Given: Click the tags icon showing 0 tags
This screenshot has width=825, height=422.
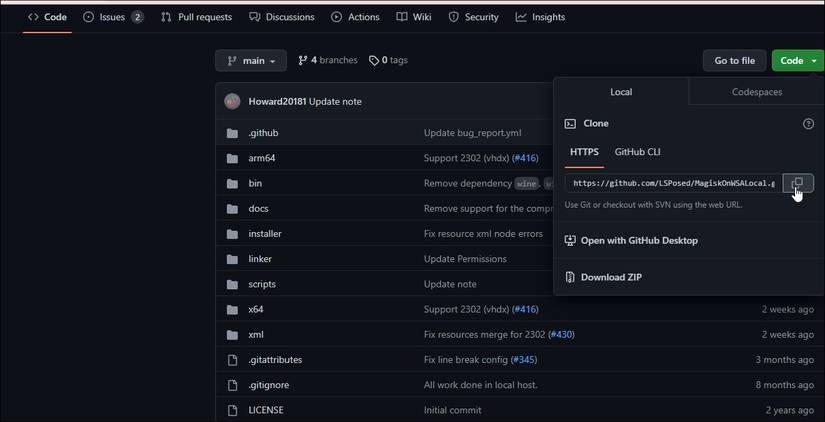Looking at the screenshot, I should pyautogui.click(x=374, y=61).
